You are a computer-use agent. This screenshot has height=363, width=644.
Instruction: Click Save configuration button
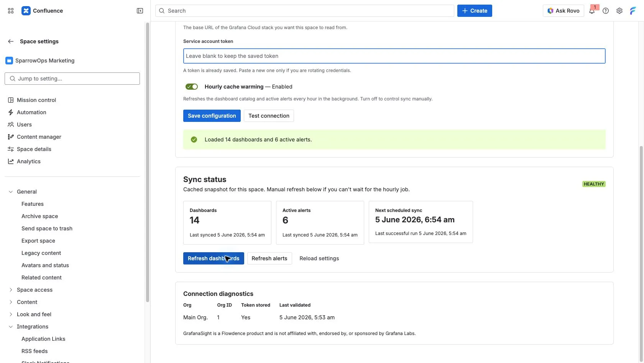(x=212, y=116)
